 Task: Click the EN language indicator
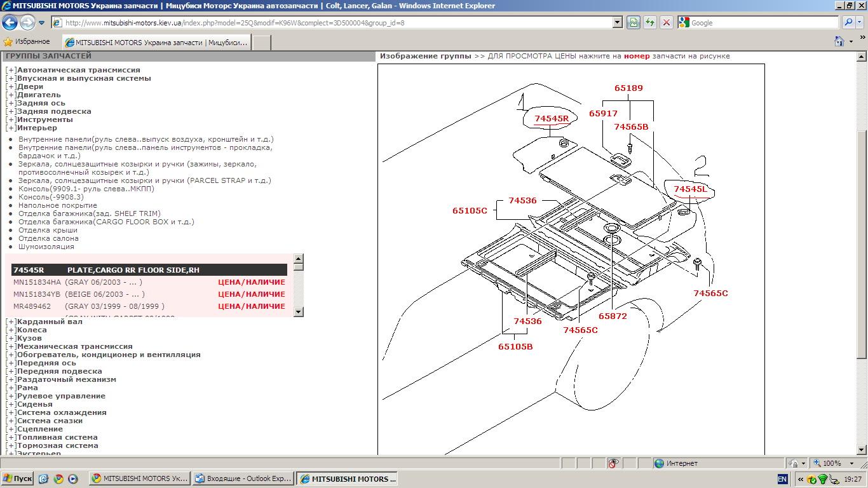point(782,479)
